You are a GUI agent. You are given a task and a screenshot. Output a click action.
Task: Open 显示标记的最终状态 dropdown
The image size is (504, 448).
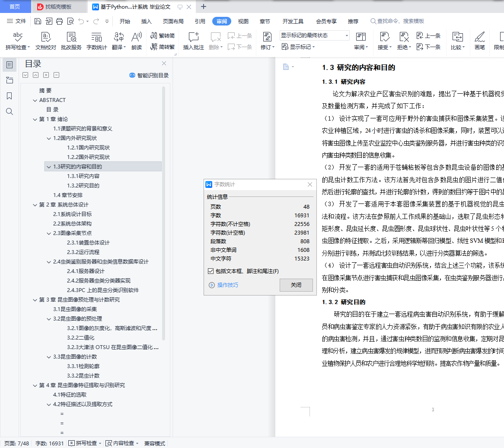pyautogui.click(x=315, y=35)
